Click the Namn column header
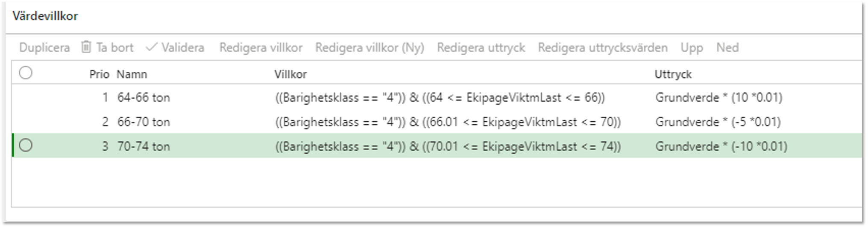The height and width of the screenshot is (228, 868). [132, 74]
